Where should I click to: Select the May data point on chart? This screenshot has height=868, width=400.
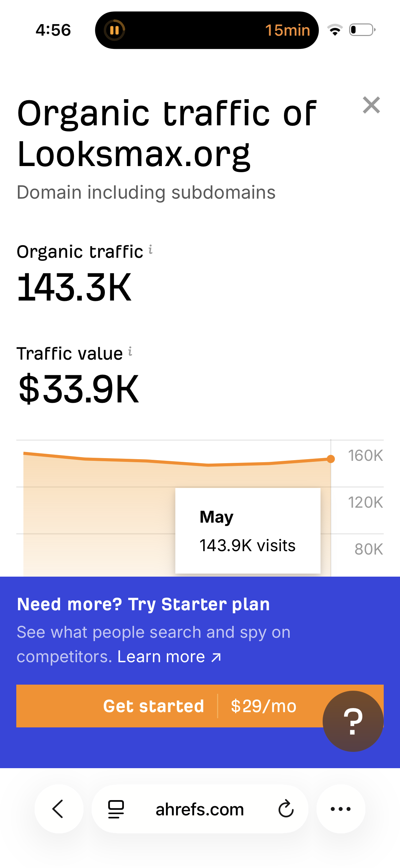[331, 459]
